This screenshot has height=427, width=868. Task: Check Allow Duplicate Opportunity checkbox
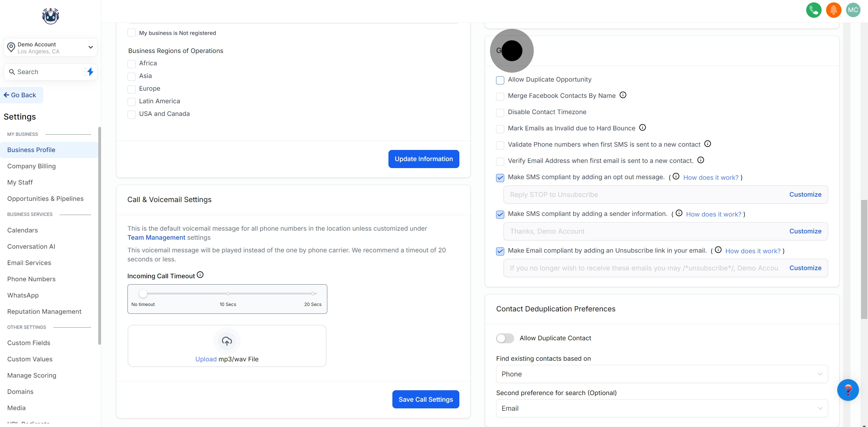(x=500, y=80)
